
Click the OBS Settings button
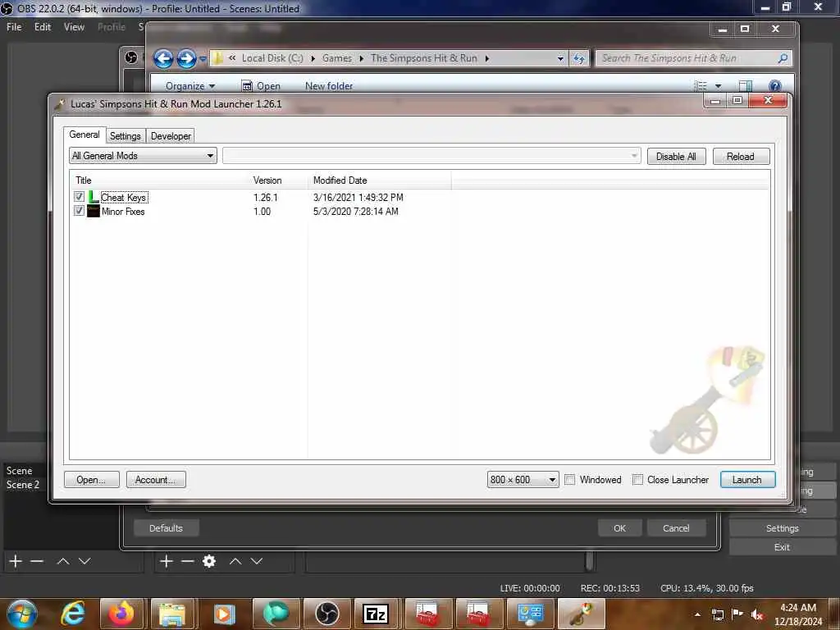[x=782, y=528]
